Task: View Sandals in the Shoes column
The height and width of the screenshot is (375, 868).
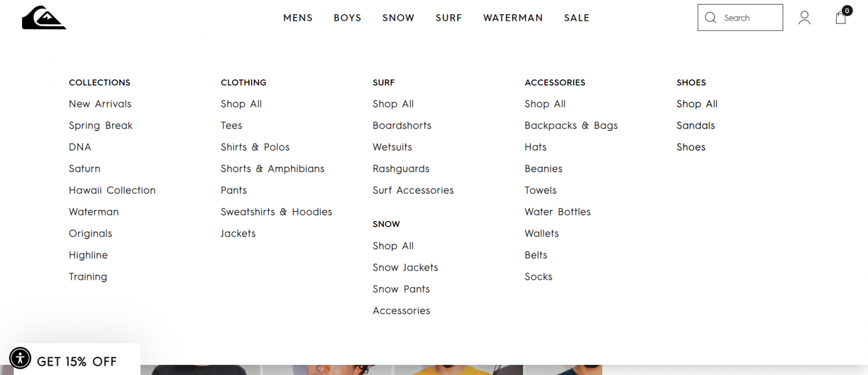Action: click(x=696, y=125)
